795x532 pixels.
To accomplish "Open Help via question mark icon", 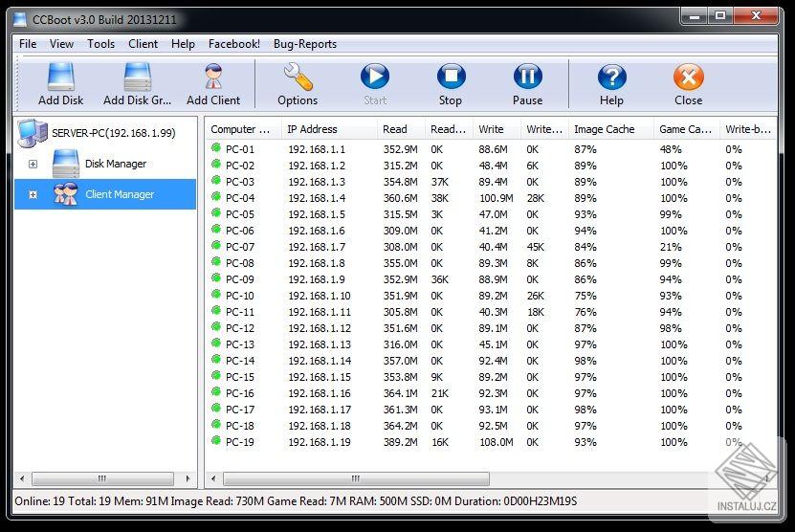I will point(612,78).
